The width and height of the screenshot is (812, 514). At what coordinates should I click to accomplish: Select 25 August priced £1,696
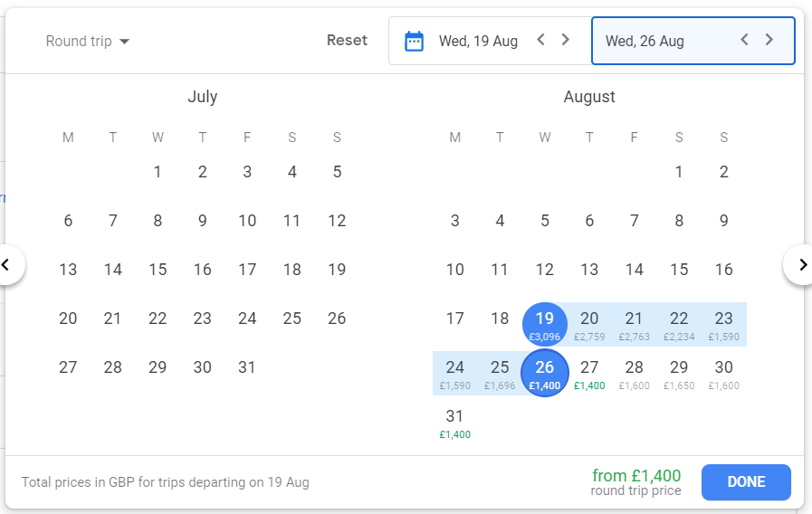[500, 375]
